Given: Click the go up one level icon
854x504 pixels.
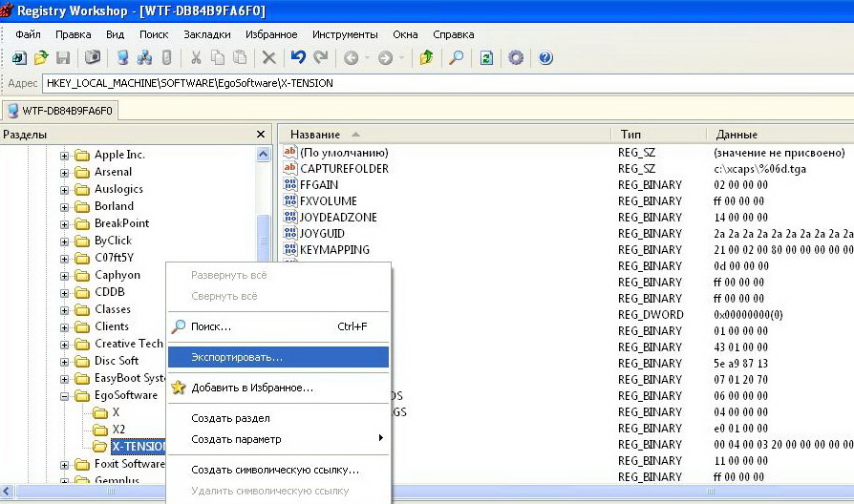Looking at the screenshot, I should point(426,58).
